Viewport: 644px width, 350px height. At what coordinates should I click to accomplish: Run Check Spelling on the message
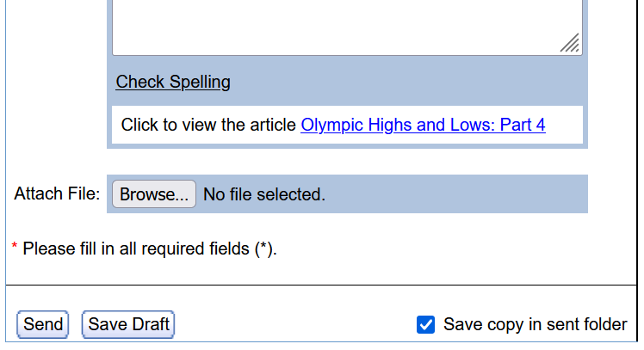[x=173, y=83]
